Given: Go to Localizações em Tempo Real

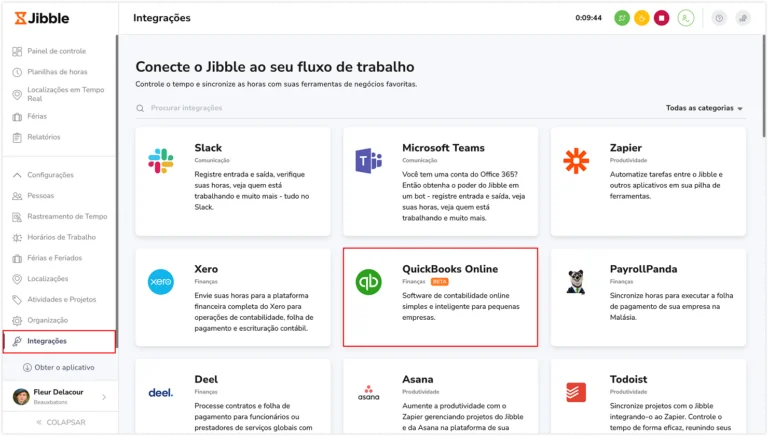Looking at the screenshot, I should click(x=66, y=94).
